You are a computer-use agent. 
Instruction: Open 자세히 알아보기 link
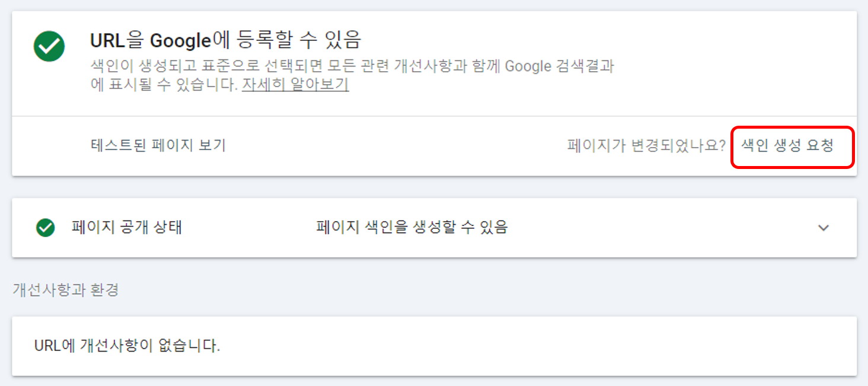click(295, 84)
